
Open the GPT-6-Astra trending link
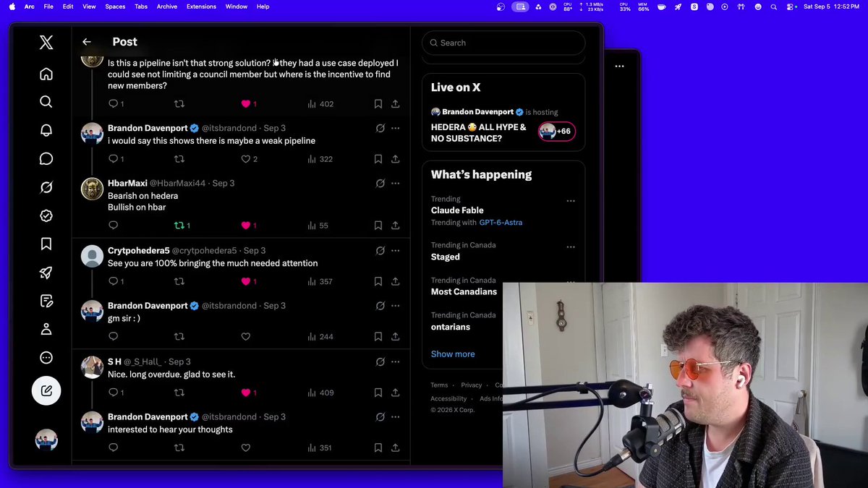(501, 223)
